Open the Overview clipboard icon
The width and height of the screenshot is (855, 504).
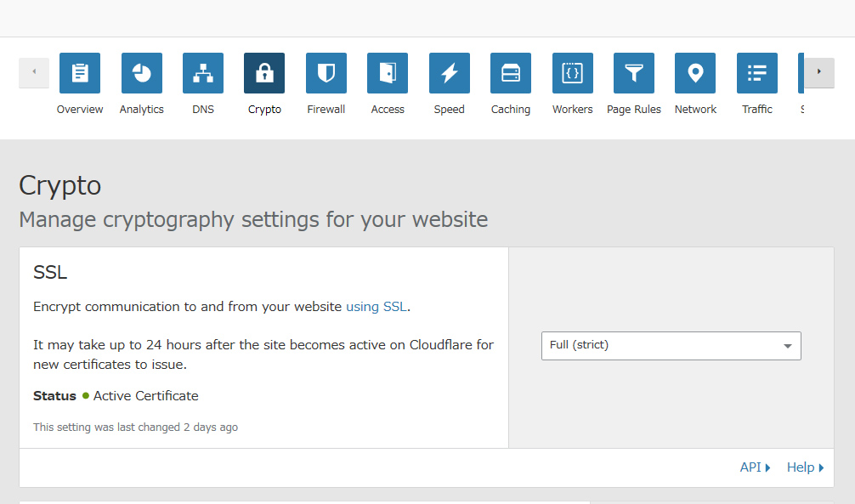point(80,73)
